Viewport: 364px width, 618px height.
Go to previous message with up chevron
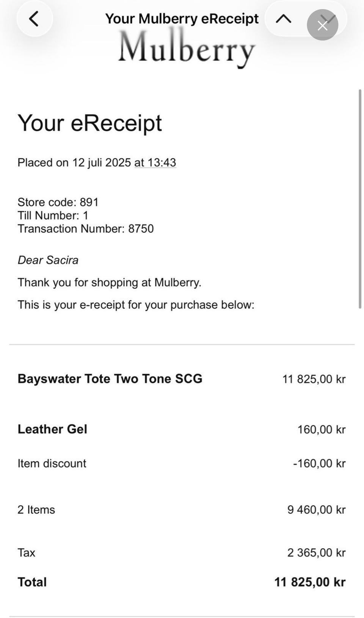[x=284, y=19]
